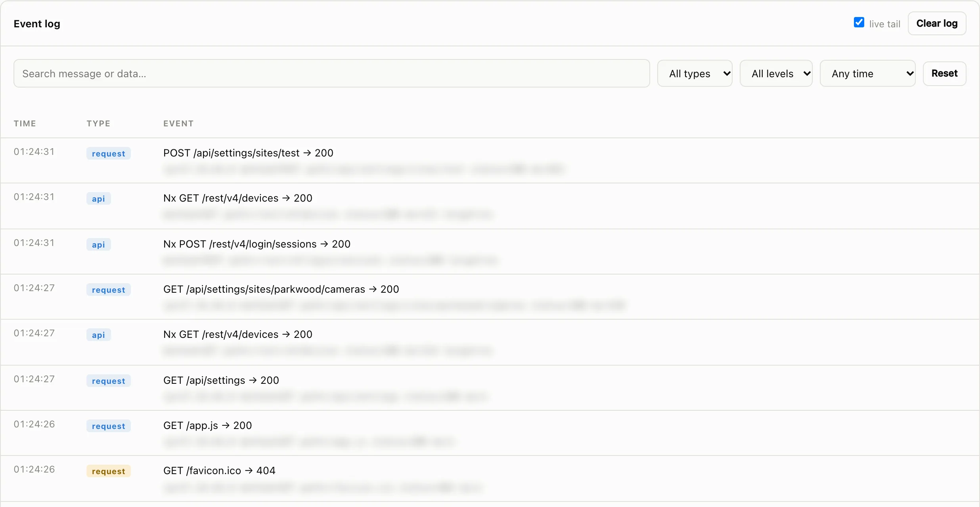Click the Reset filters button
Screen dimensions: 980x507
coord(944,73)
